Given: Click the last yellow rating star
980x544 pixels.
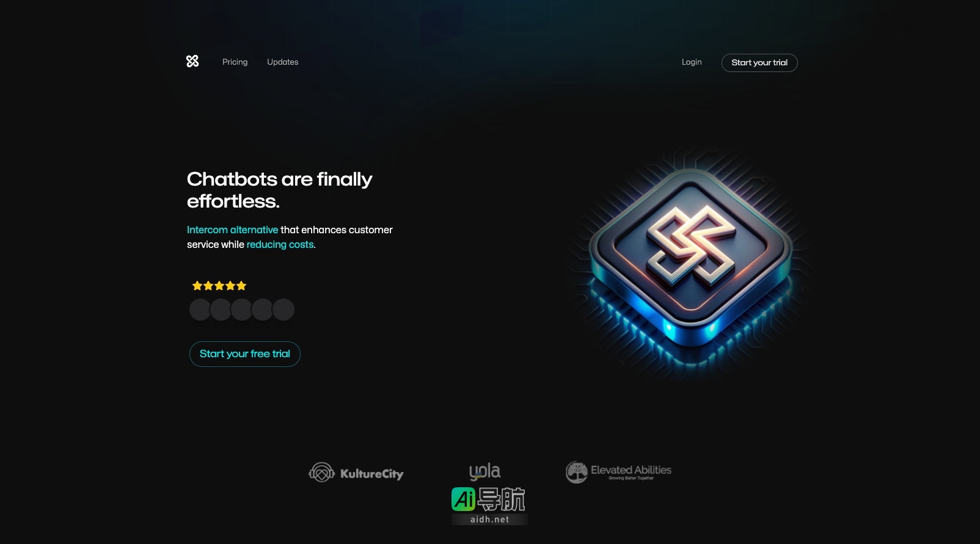Looking at the screenshot, I should coord(241,286).
